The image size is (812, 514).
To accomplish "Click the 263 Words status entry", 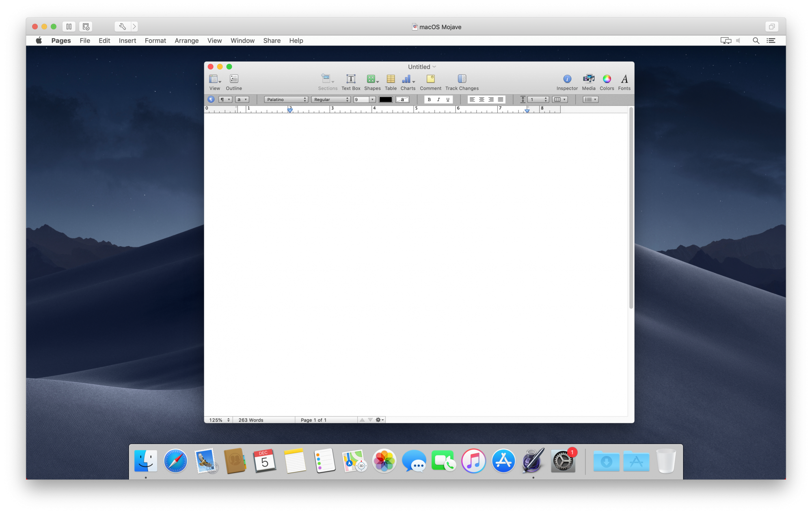I will [251, 420].
